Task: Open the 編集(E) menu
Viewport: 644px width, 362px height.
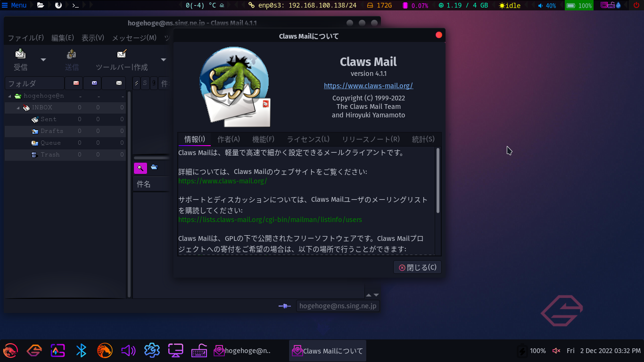Action: pos(63,38)
